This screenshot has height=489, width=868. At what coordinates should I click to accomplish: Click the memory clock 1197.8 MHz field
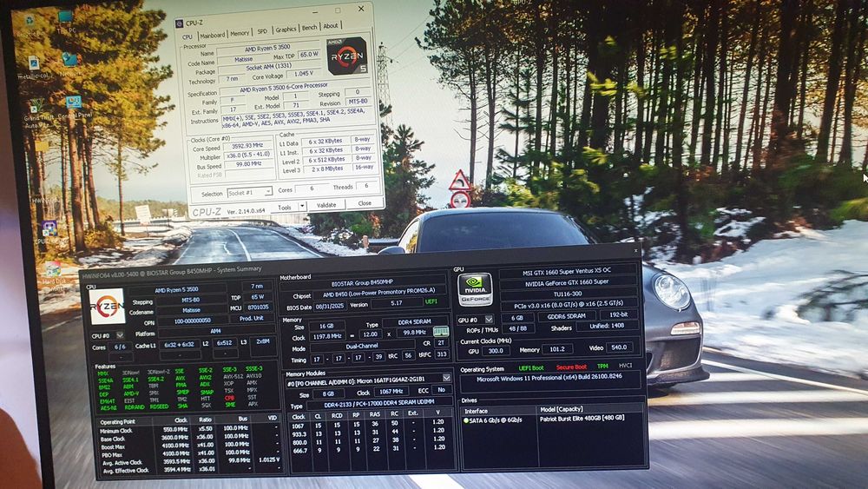point(327,336)
